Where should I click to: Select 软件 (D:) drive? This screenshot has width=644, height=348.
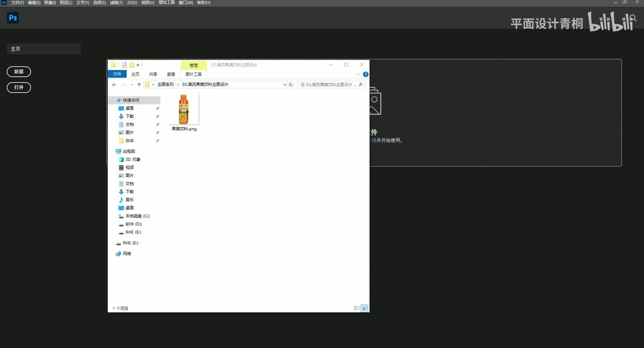pyautogui.click(x=134, y=224)
